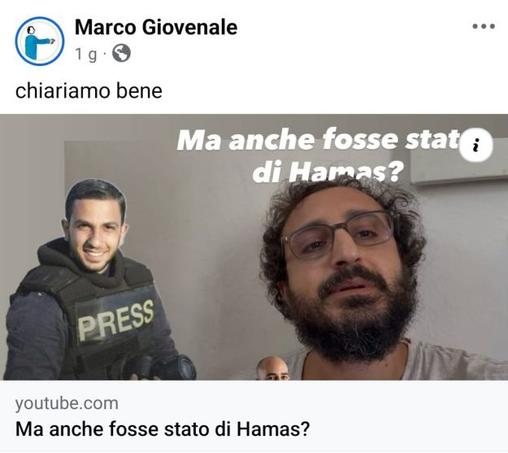Click the info "i" button on the preview
508x453 pixels.
click(x=476, y=145)
